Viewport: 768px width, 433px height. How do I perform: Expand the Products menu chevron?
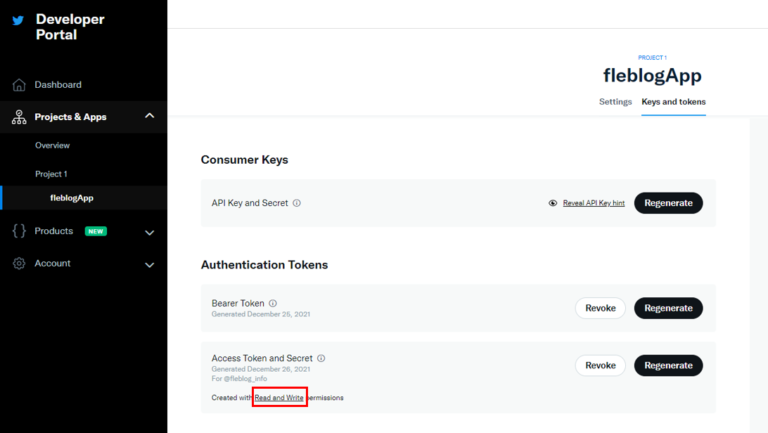pyautogui.click(x=149, y=232)
